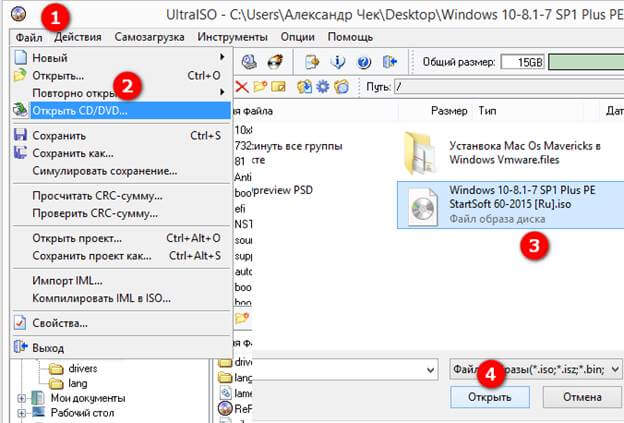Open the Опции menu
The width and height of the screenshot is (624, 423).
(x=298, y=37)
